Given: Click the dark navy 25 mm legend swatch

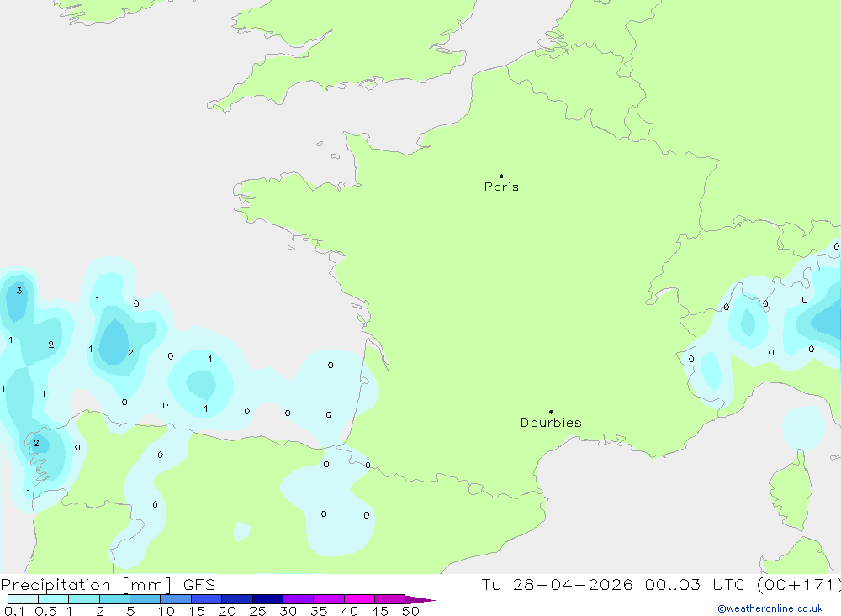Looking at the screenshot, I should [267, 599].
